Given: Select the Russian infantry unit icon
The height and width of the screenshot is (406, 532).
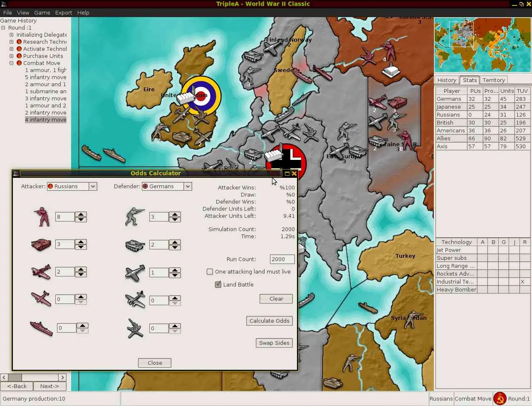Looking at the screenshot, I should (41, 217).
